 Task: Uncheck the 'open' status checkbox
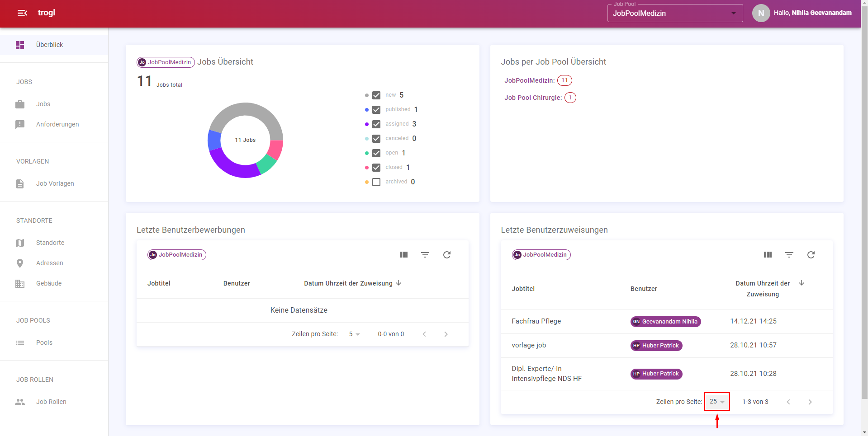[x=376, y=153]
